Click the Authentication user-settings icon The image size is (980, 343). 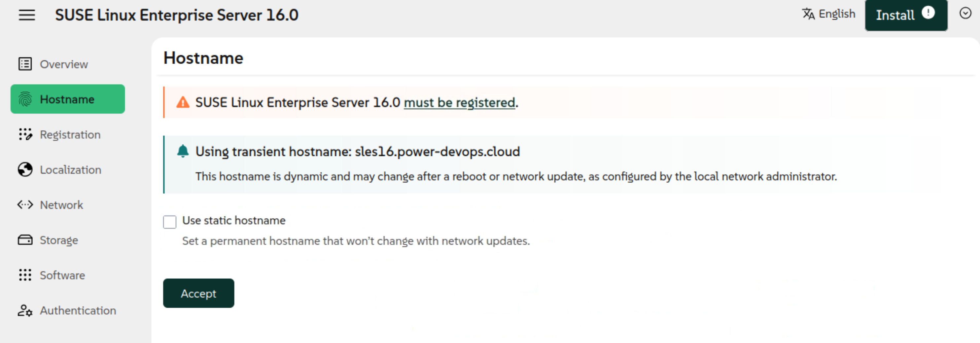25,310
